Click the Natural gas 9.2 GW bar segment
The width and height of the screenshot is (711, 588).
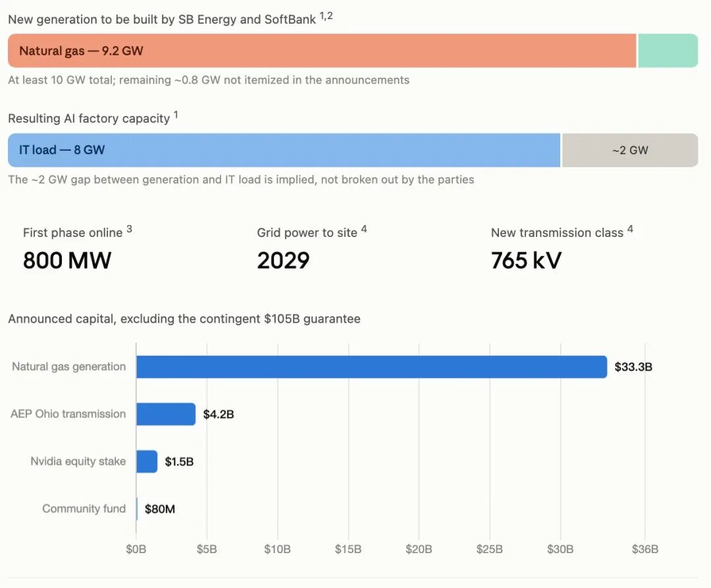pos(322,51)
